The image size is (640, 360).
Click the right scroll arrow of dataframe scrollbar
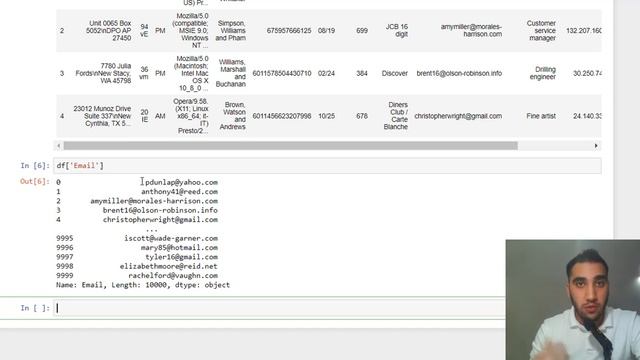596,146
